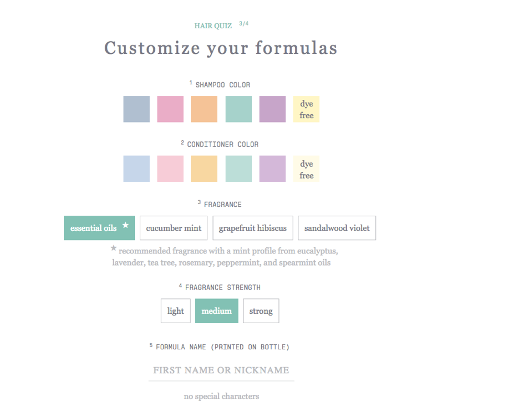Choose cucumber mint fragrance
Viewport: 513px width, 420px height.
tap(174, 228)
